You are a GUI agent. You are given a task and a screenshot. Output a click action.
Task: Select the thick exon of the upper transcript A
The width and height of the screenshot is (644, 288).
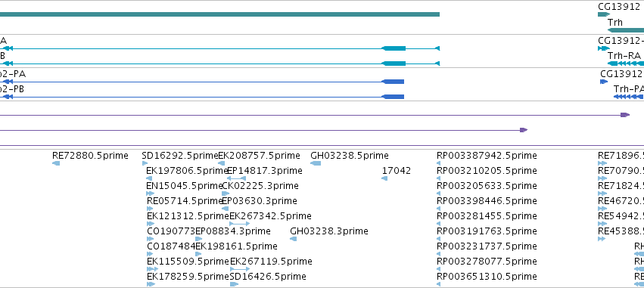pyautogui.click(x=394, y=48)
